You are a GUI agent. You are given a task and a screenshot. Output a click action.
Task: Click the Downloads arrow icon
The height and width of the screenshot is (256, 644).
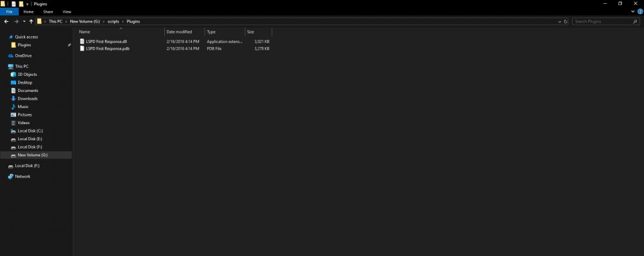pos(14,99)
